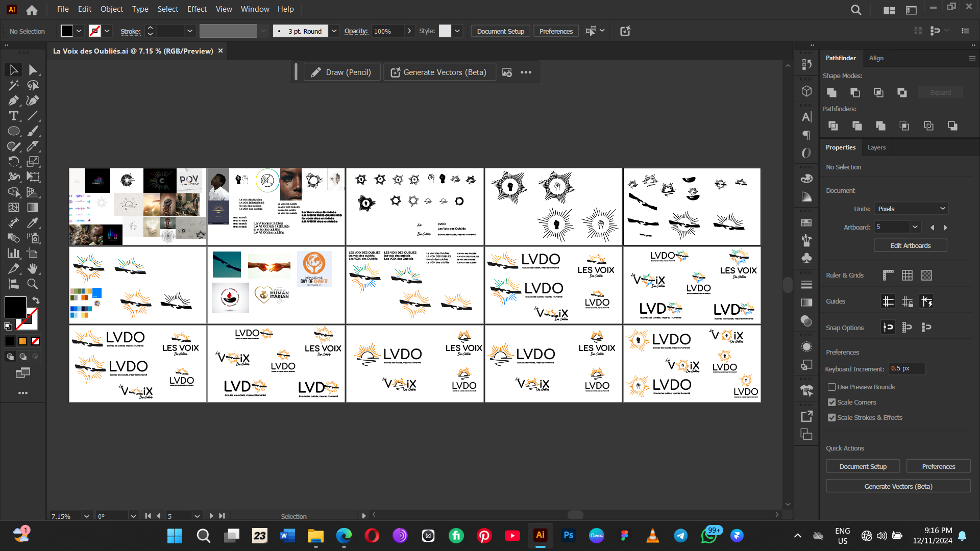Image resolution: width=980 pixels, height=551 pixels.
Task: Select the Type tool
Action: pyautogui.click(x=14, y=116)
